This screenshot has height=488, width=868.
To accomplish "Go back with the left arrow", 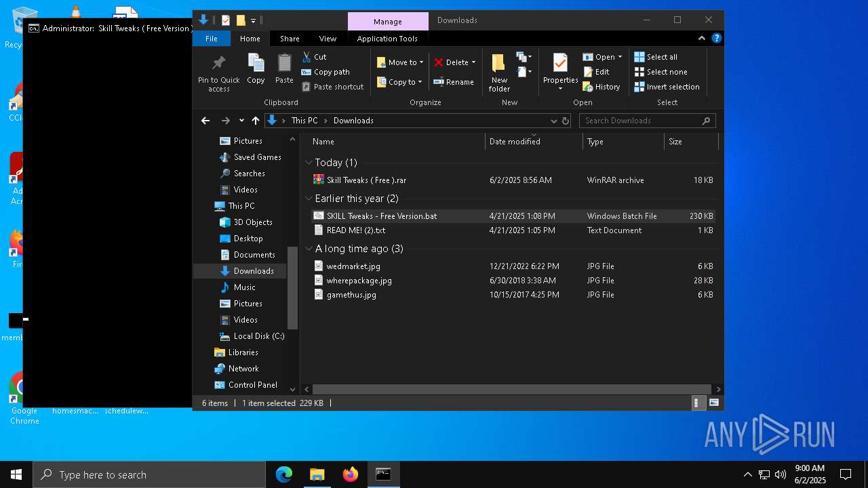I will click(205, 121).
